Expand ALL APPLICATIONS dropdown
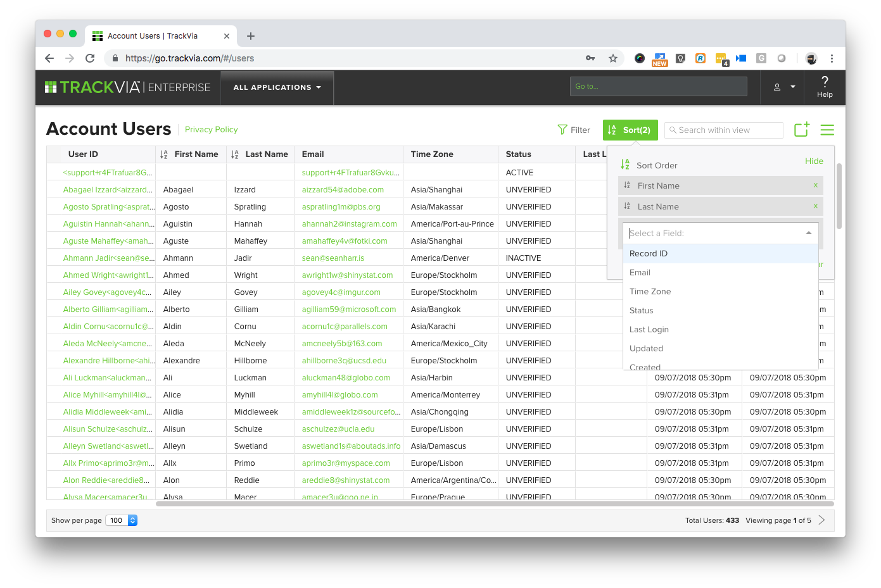The image size is (881, 588). click(x=277, y=87)
